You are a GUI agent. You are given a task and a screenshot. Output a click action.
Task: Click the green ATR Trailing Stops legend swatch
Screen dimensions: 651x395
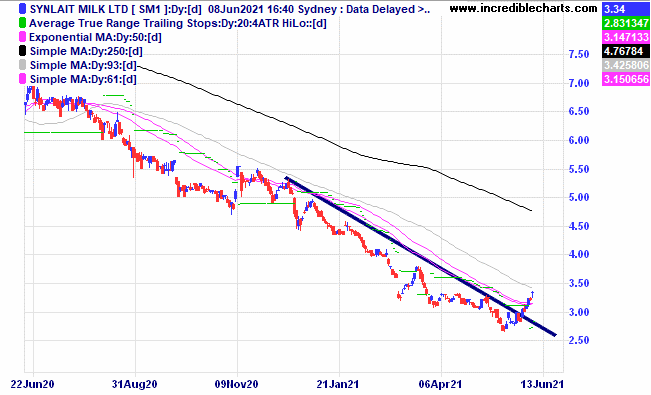pyautogui.click(x=22, y=23)
